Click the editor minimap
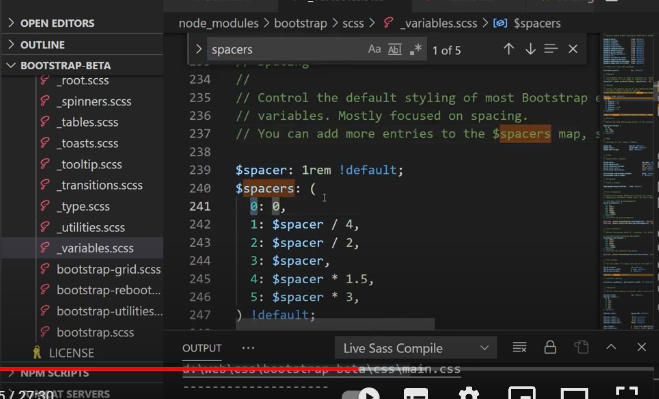 click(627, 181)
